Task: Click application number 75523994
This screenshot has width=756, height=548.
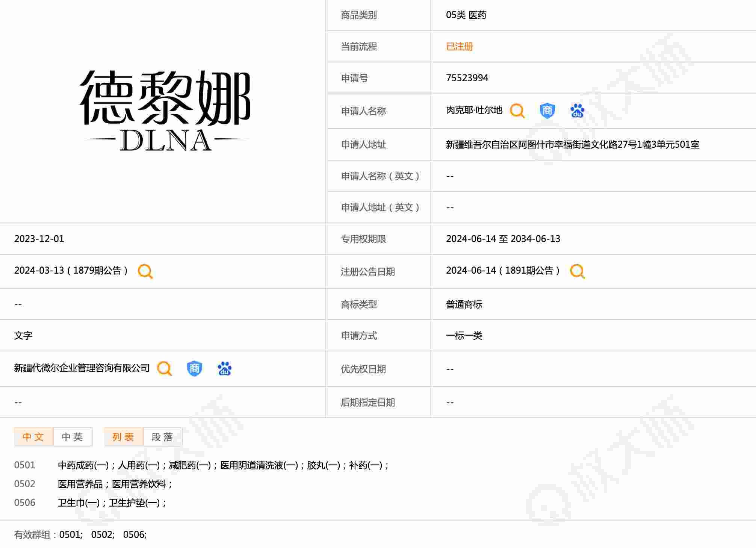Action: tap(467, 78)
